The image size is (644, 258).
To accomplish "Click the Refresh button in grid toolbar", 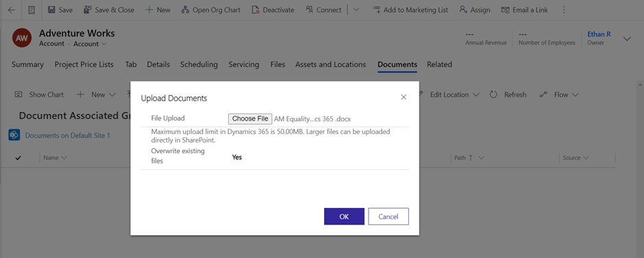I will [x=508, y=94].
